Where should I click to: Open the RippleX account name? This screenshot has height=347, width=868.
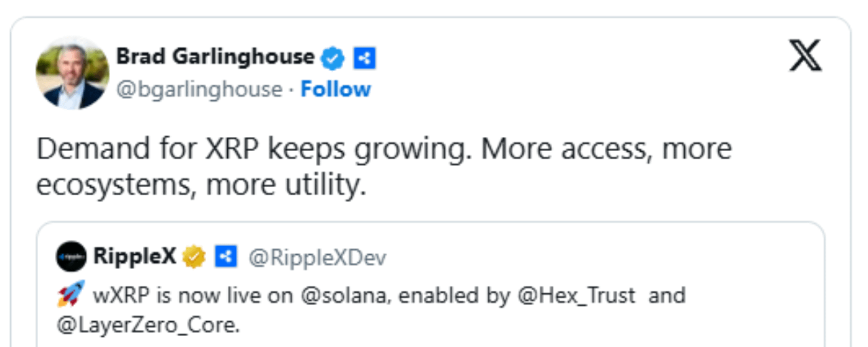(134, 257)
